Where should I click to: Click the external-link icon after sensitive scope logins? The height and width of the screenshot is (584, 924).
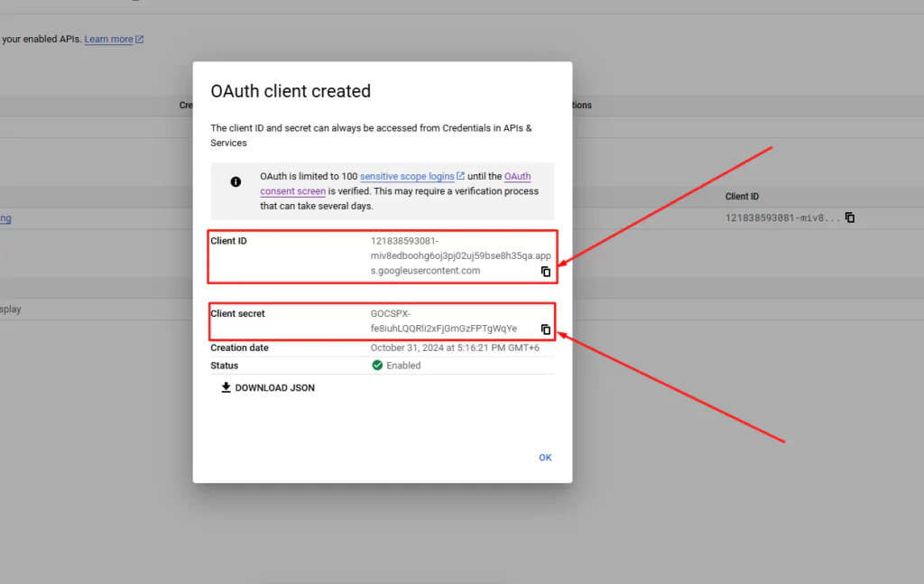(461, 176)
